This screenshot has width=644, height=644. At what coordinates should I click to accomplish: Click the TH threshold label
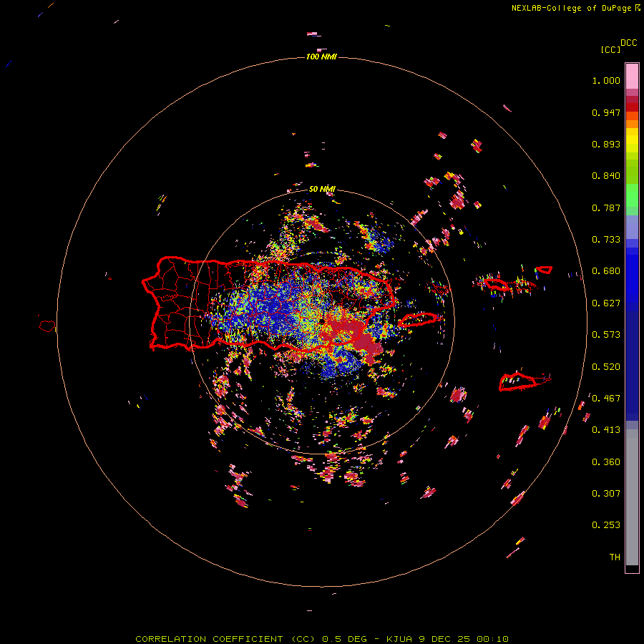pos(615,557)
